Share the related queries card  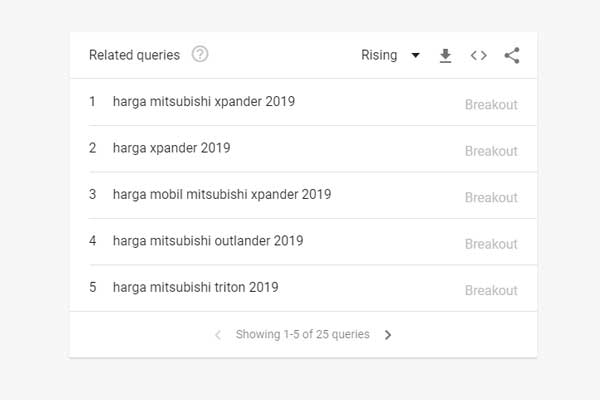click(512, 56)
